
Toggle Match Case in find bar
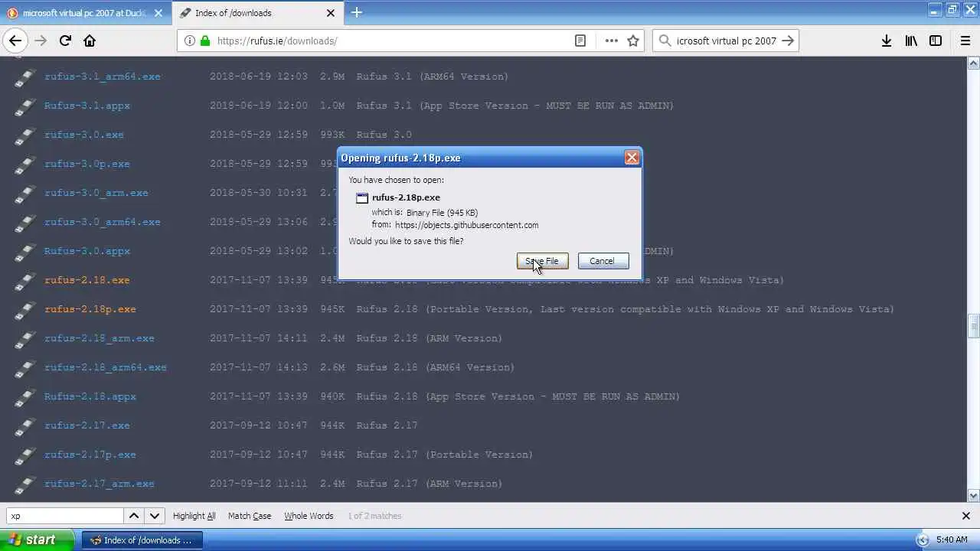click(x=250, y=516)
